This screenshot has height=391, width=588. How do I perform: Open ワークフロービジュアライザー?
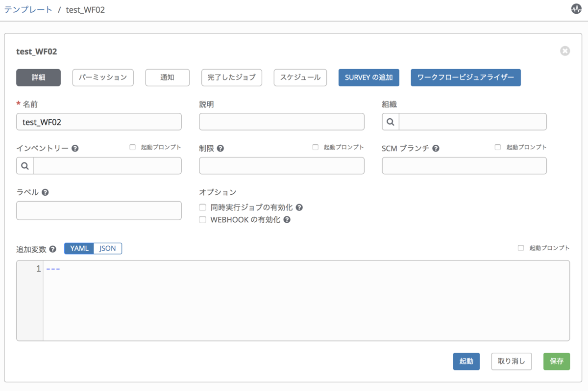tap(465, 78)
